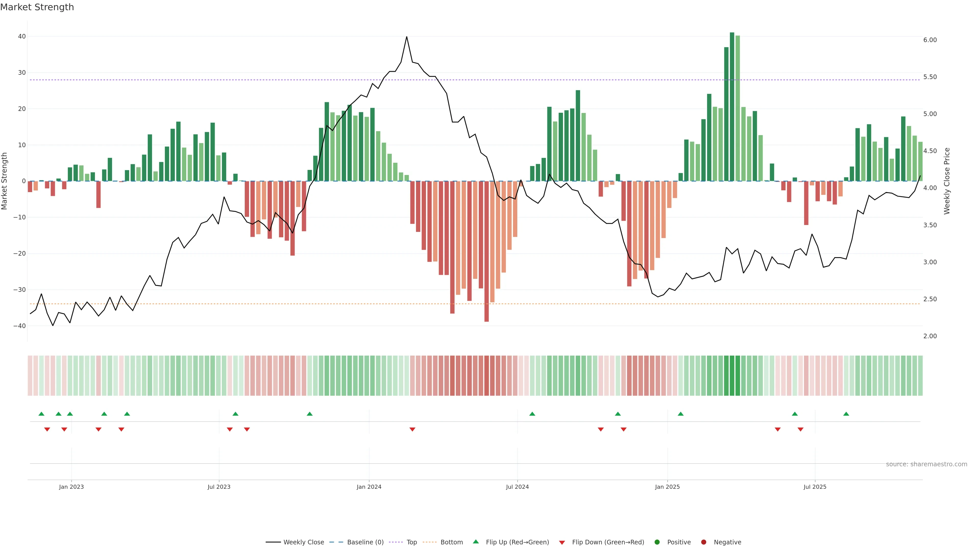Click the Flip Up green triangle legend icon
The image size is (980, 551).
(x=475, y=542)
